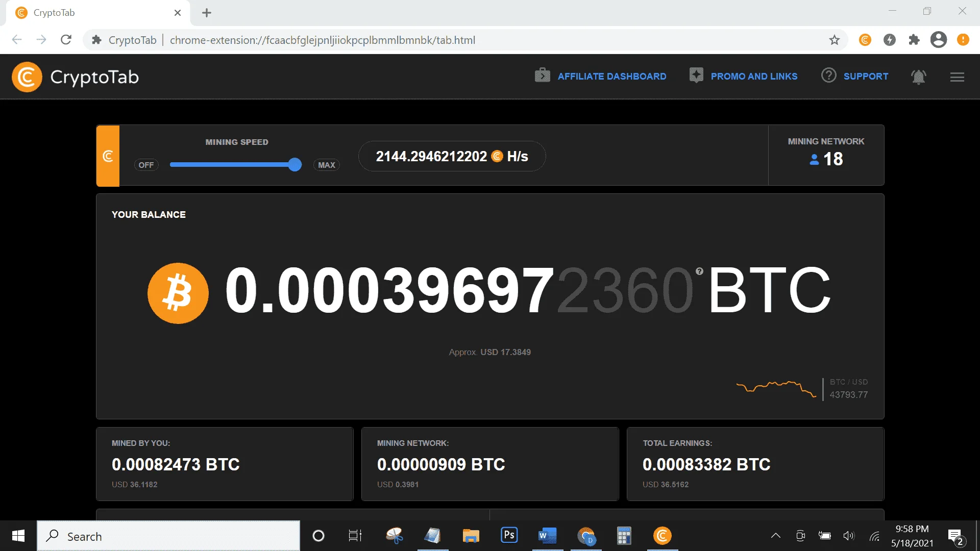Click the Mined By You amount 0.00082473 BTC
Image resolution: width=980 pixels, height=551 pixels.
coord(176,464)
